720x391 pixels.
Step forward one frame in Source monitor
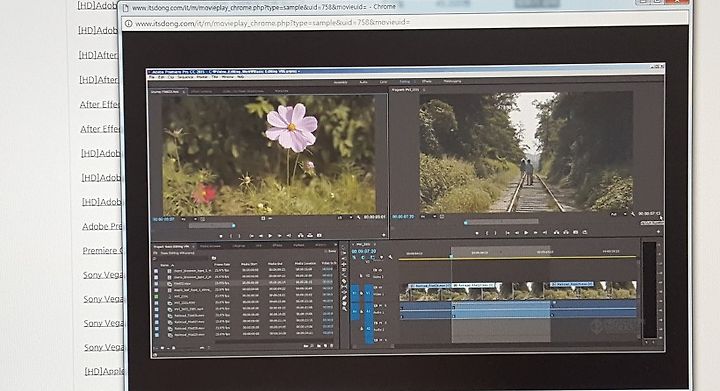point(280,235)
